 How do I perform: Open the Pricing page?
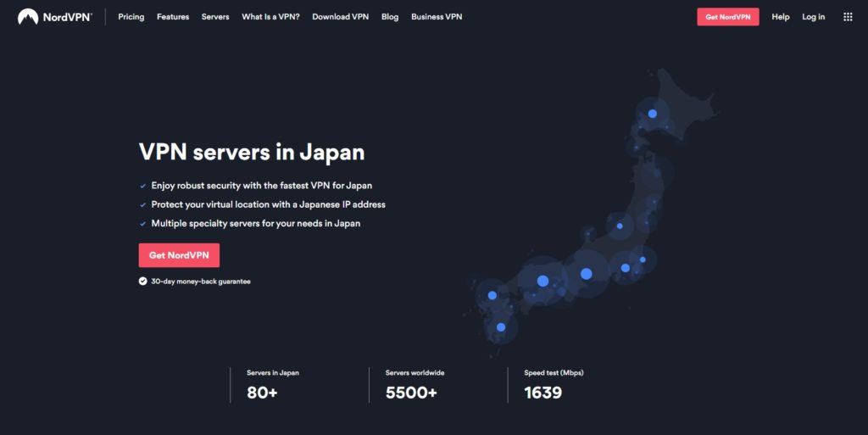pos(131,17)
